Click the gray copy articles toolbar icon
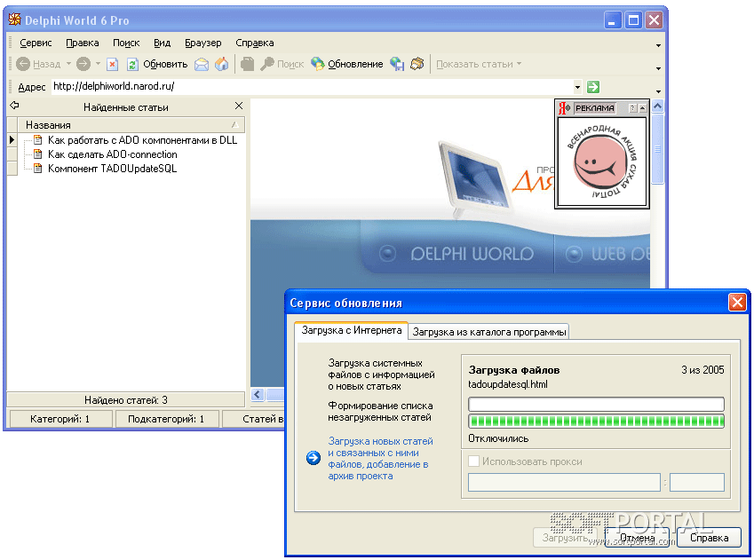 coord(247,64)
